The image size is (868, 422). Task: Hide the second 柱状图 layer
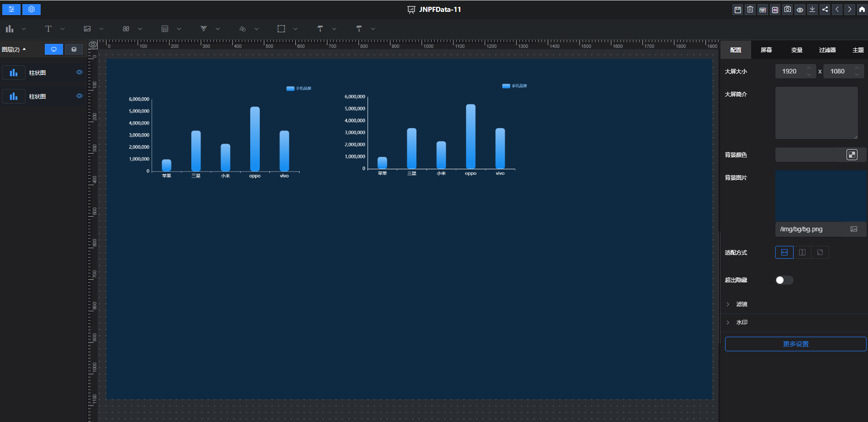(x=79, y=96)
